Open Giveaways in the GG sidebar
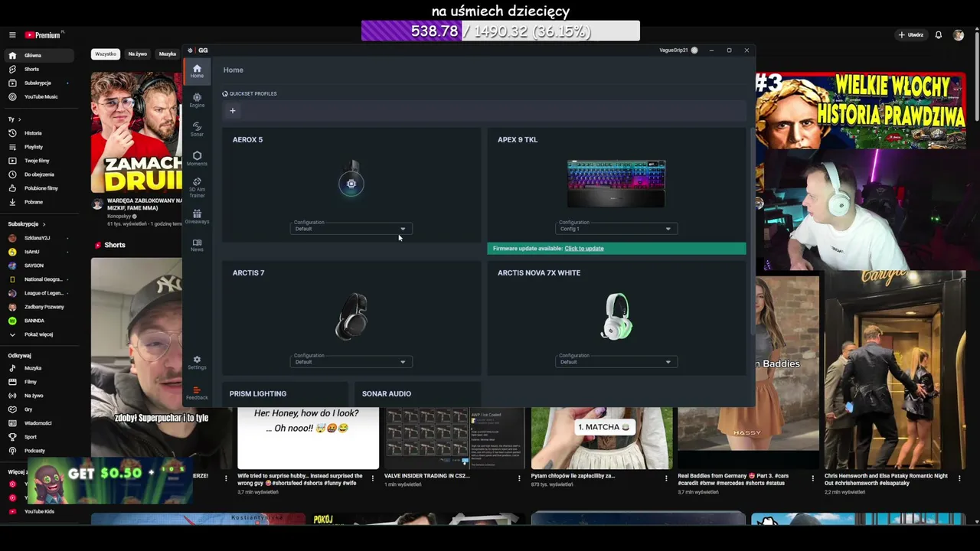The height and width of the screenshot is (551, 980). pos(197,217)
